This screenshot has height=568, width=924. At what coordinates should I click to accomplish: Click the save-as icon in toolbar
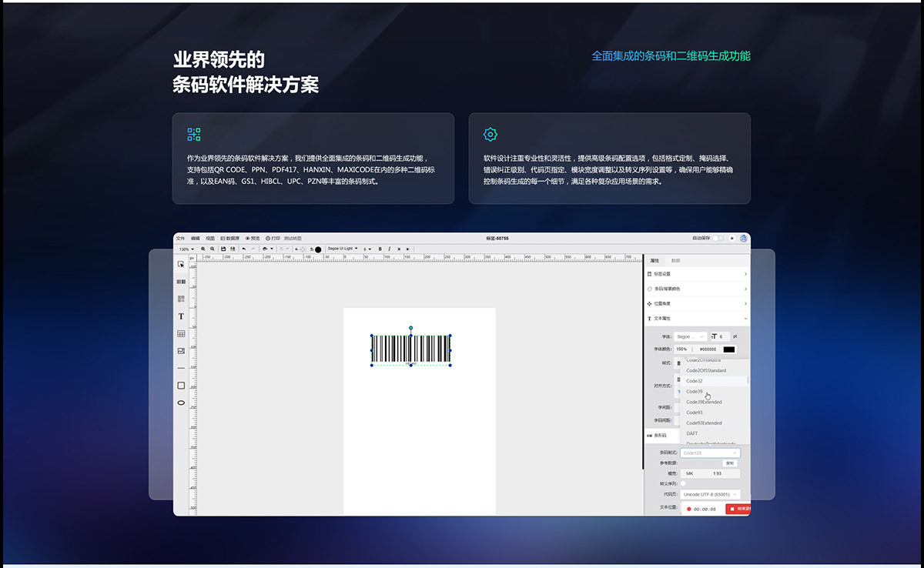(232, 249)
